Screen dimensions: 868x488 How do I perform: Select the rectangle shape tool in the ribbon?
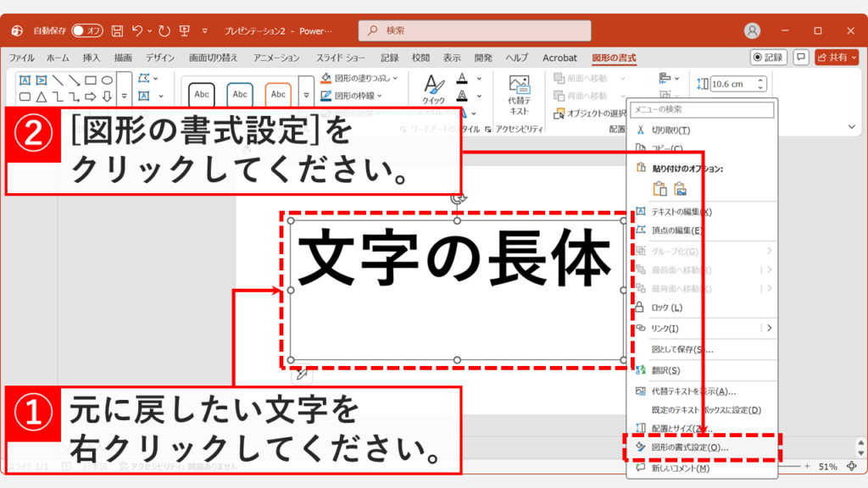(90, 80)
